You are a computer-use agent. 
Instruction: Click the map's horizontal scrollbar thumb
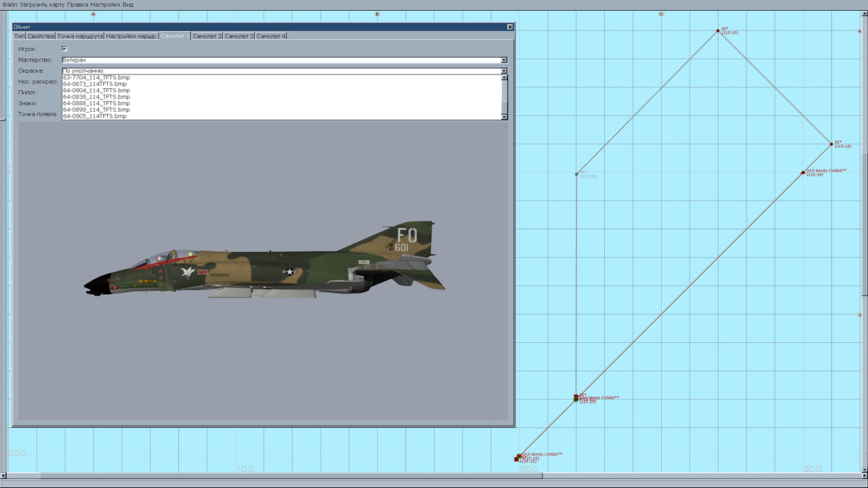pos(292,476)
